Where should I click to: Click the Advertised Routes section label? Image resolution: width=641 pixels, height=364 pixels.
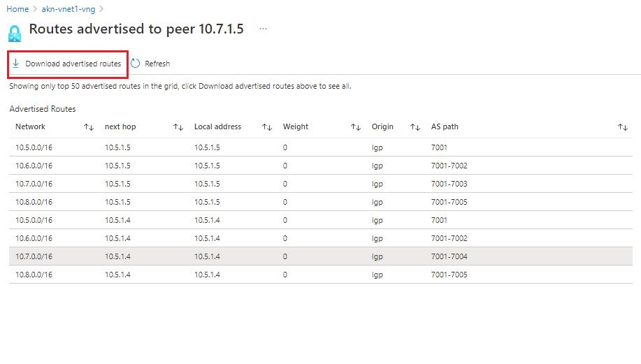[x=43, y=109]
